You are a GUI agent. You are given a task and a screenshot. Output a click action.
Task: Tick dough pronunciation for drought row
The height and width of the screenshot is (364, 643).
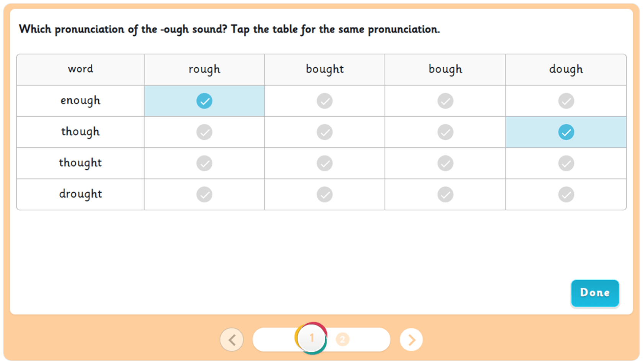point(566,195)
